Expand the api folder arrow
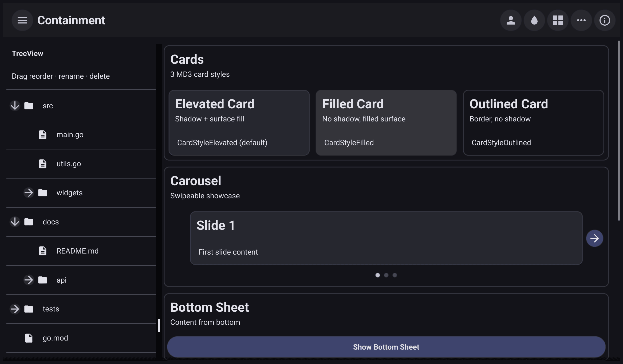This screenshot has width=623, height=364. tap(29, 280)
